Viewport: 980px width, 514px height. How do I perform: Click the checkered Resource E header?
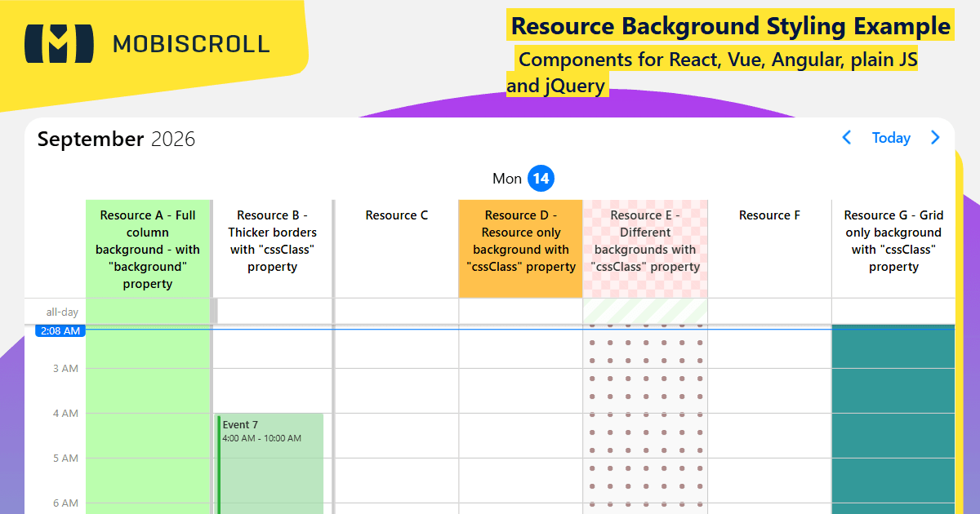645,249
